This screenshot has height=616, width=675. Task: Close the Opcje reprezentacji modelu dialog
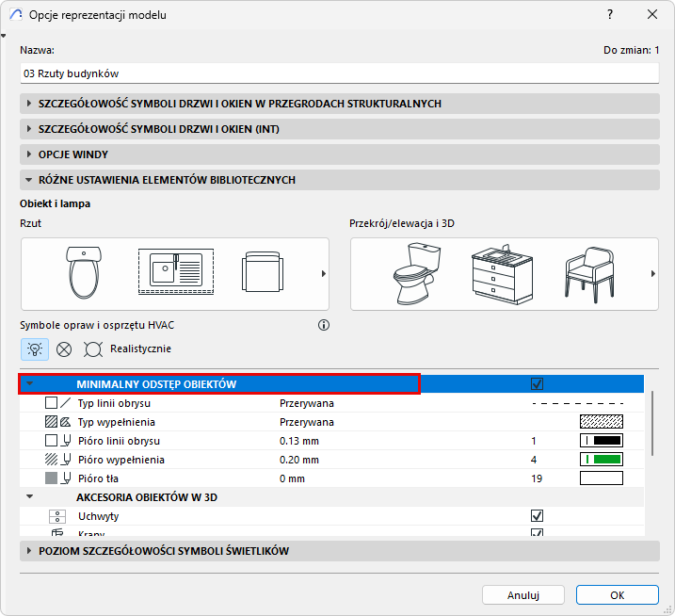coord(652,15)
